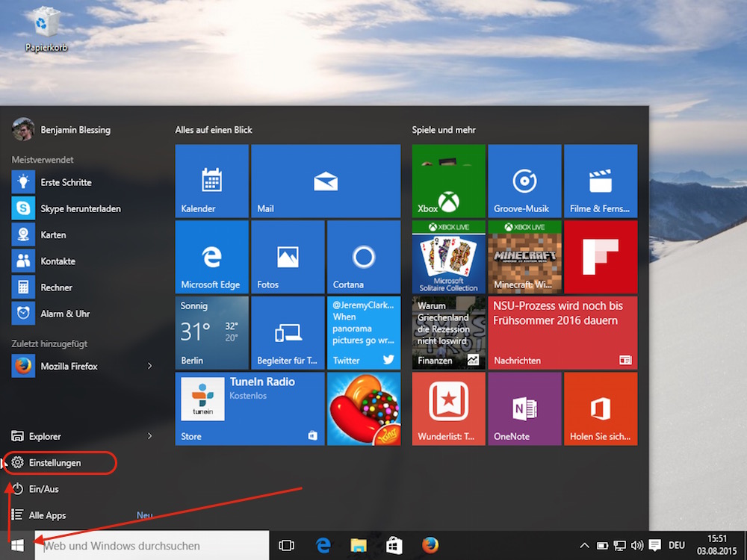Viewport: 747px width, 560px height.
Task: Focus the Web und Windows search box
Action: coord(152,545)
